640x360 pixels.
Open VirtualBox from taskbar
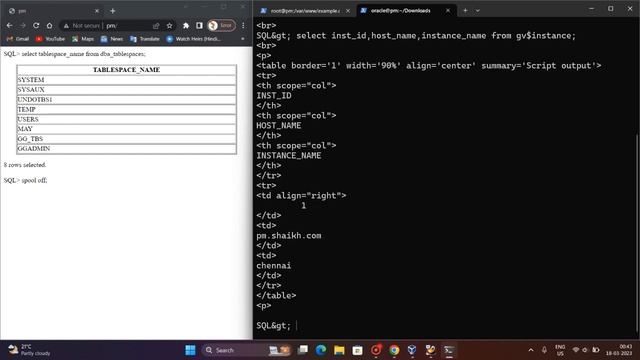(x=412, y=350)
